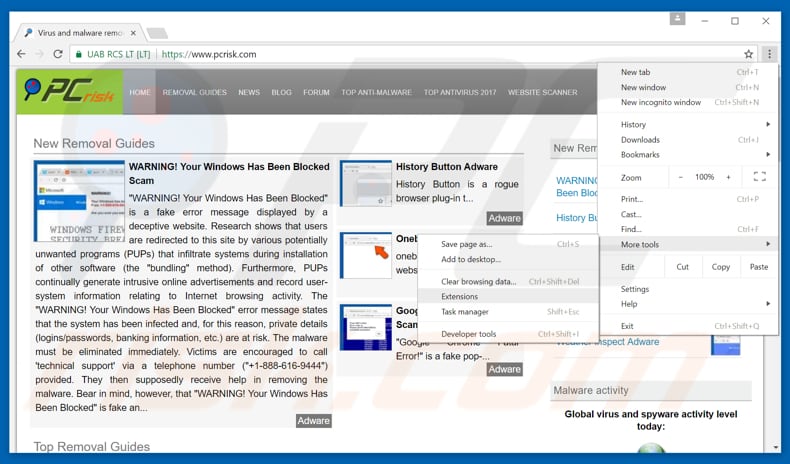Click the forward navigation arrow

39,54
